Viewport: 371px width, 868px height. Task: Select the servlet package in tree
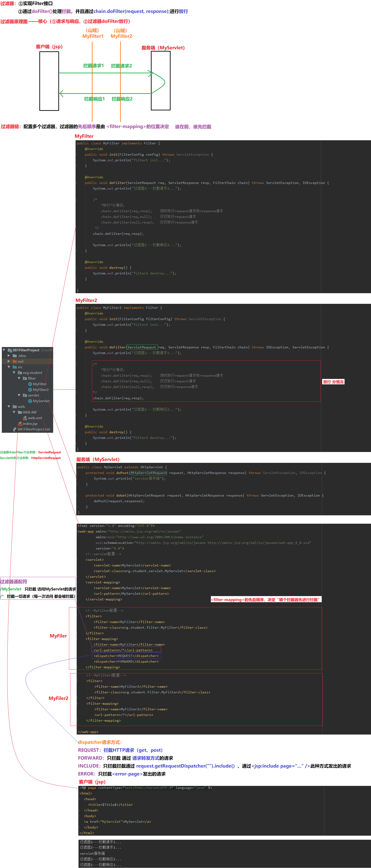[x=33, y=395]
